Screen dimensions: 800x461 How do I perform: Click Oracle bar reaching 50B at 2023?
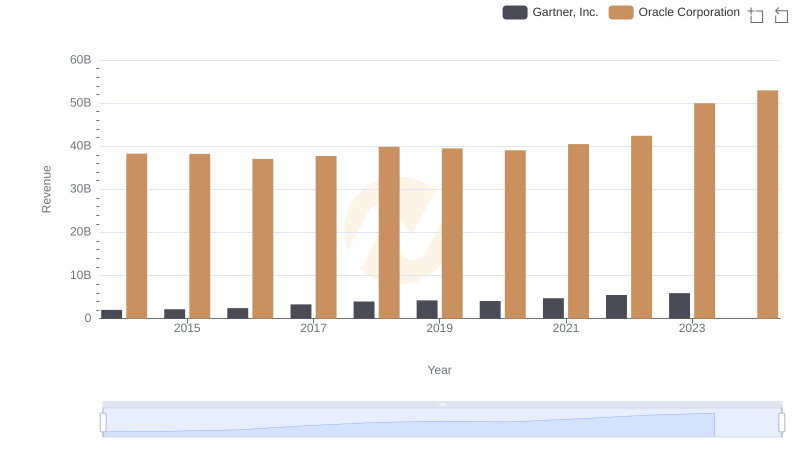tap(704, 211)
